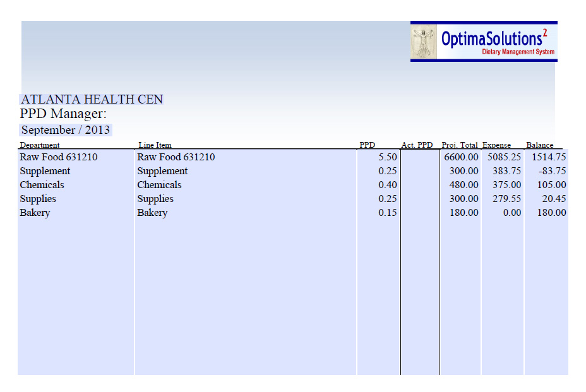Click the ATLANTA HEALTH CEN facility name

(x=92, y=99)
